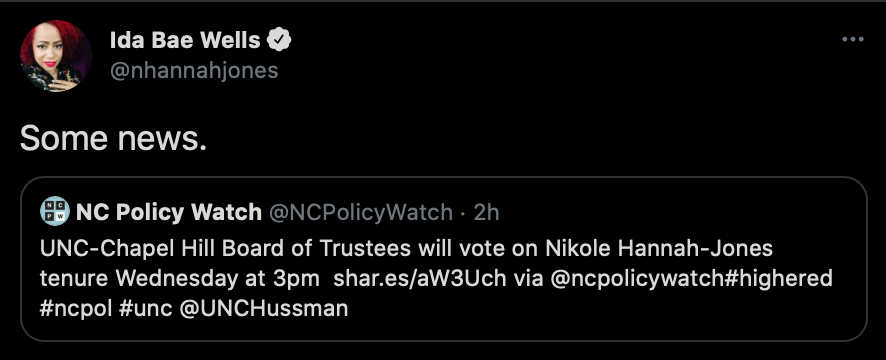Image resolution: width=886 pixels, height=360 pixels.
Task: Click Ida Bae Wells' profile picture
Action: pos(56,56)
